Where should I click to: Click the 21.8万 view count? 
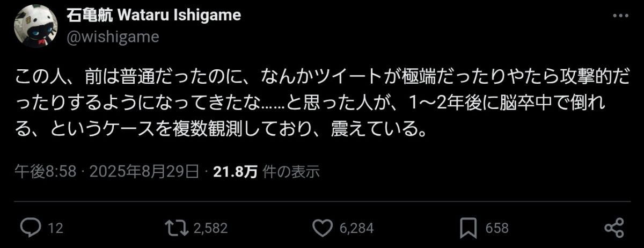pos(235,171)
